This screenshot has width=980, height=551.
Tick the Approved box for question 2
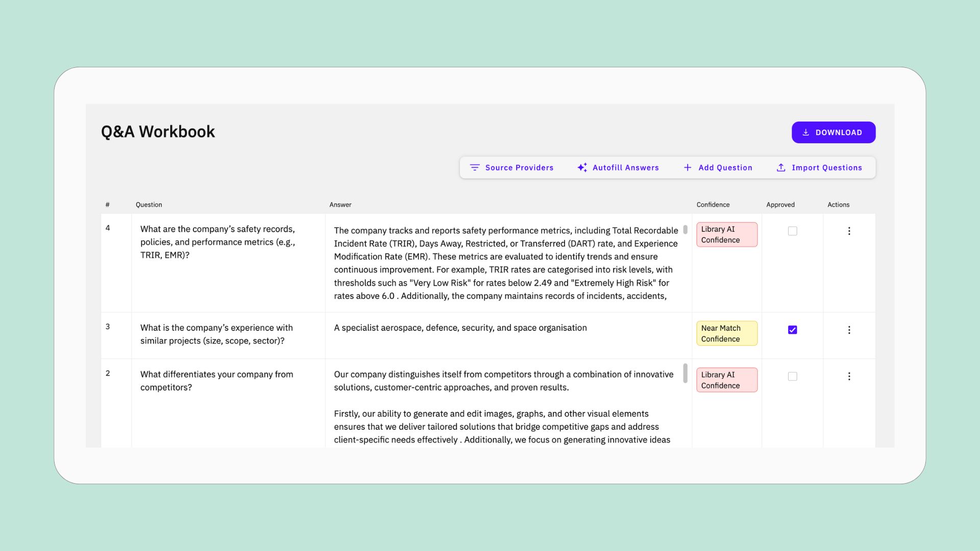pyautogui.click(x=792, y=377)
